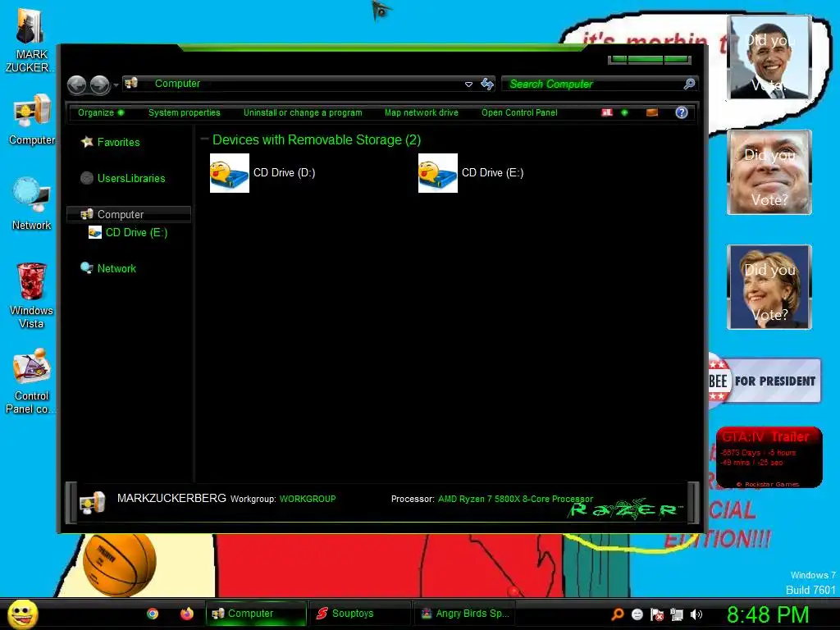Launch Chrome from the taskbar

click(153, 614)
